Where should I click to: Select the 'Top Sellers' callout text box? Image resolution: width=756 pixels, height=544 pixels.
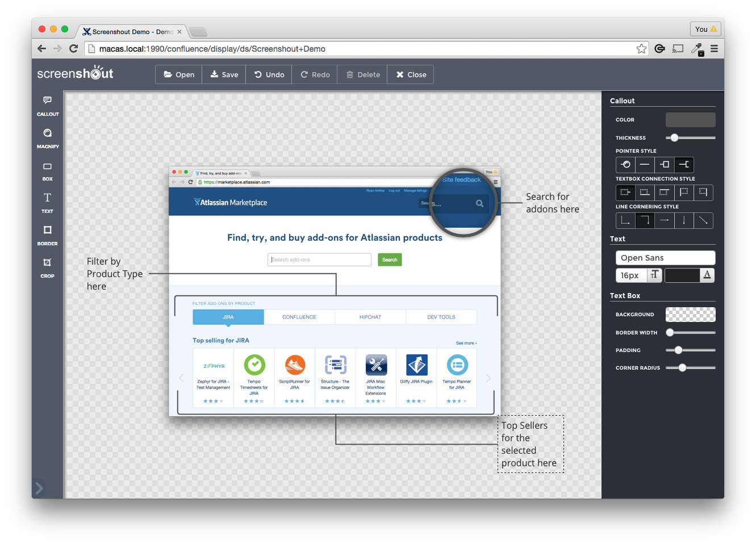[531, 444]
